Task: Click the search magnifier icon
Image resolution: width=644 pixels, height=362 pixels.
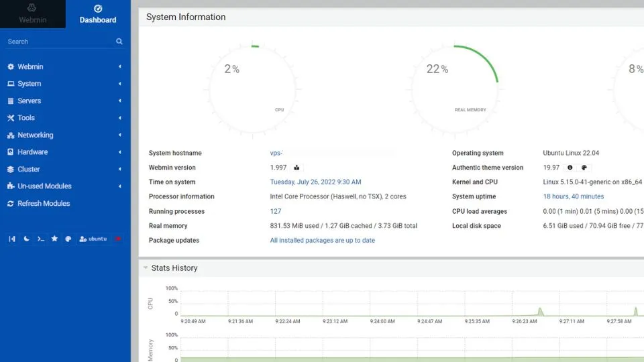Action: (119, 42)
